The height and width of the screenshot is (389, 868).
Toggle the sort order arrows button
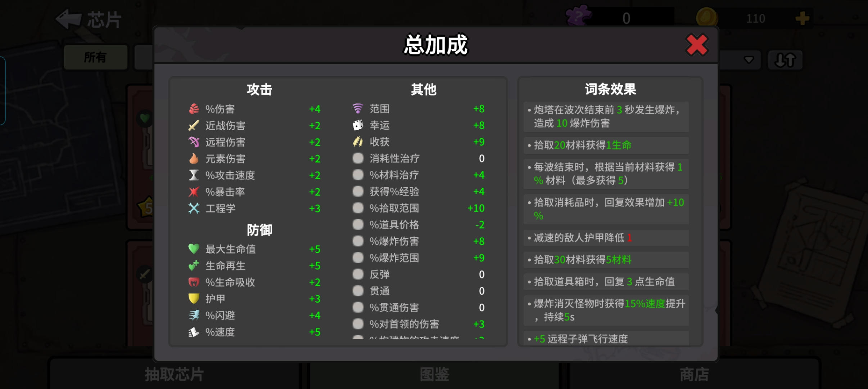coord(785,60)
